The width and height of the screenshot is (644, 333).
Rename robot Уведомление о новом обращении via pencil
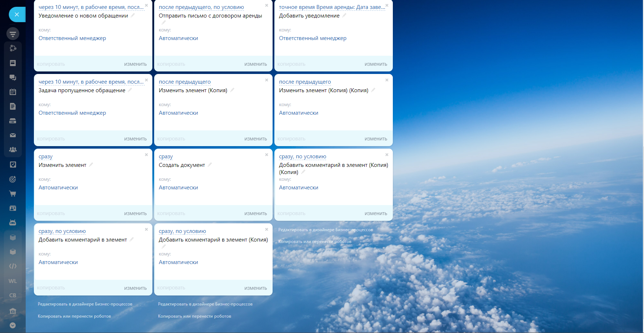pos(133,15)
